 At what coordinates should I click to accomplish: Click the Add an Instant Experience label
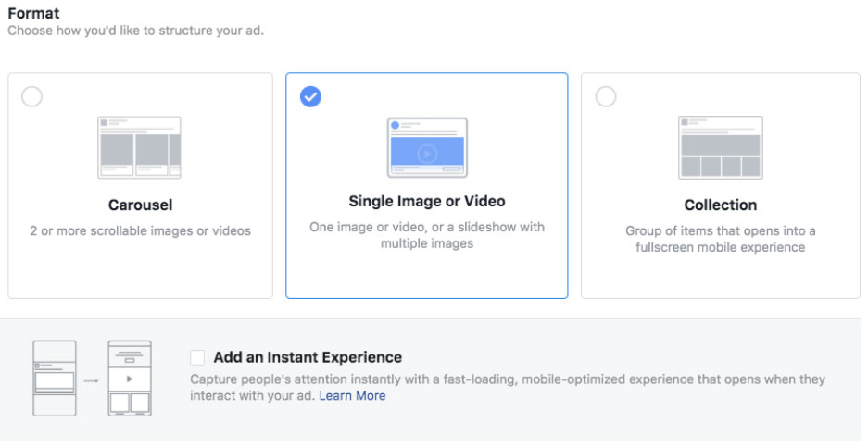pyautogui.click(x=308, y=357)
